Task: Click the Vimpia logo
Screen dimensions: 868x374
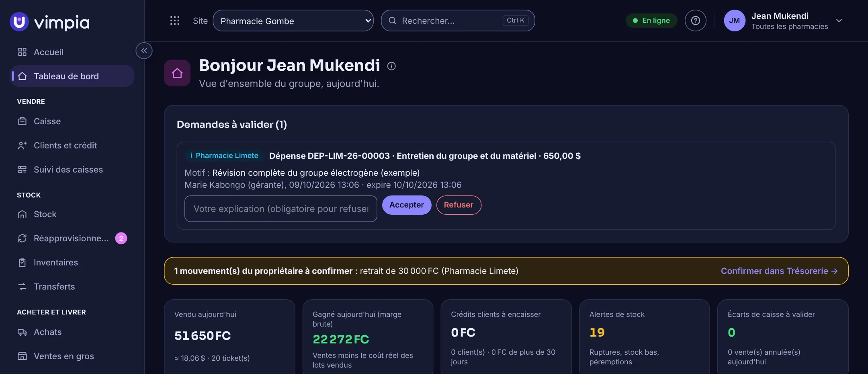Action: tap(50, 22)
